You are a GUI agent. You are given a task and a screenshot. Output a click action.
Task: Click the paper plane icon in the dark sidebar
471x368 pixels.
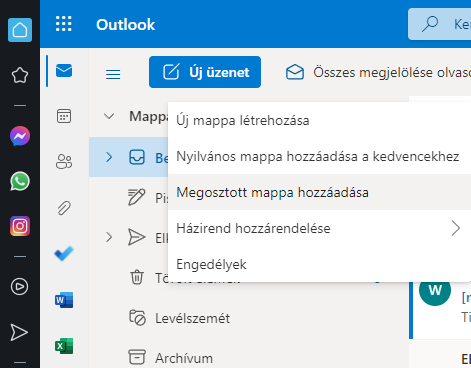[x=19, y=332]
